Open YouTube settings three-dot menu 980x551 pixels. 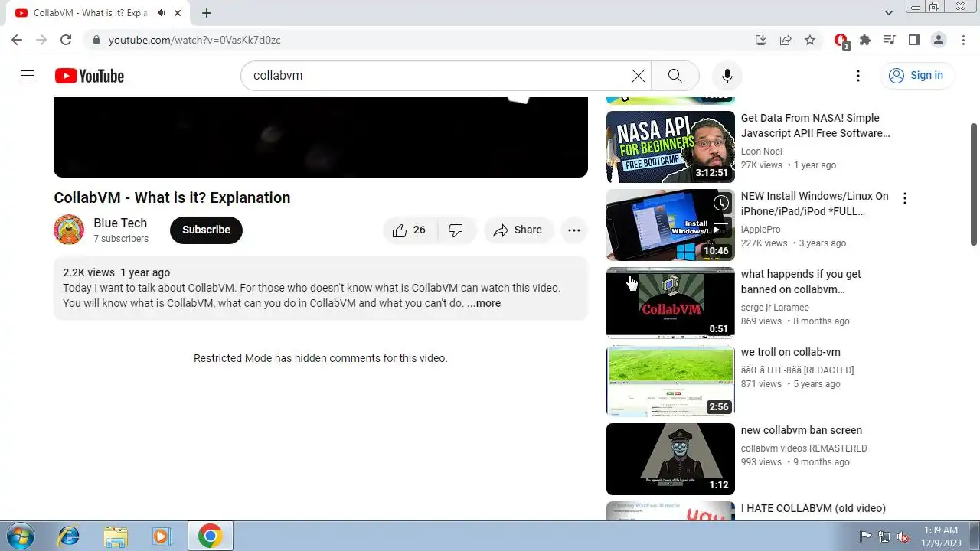pos(858,76)
